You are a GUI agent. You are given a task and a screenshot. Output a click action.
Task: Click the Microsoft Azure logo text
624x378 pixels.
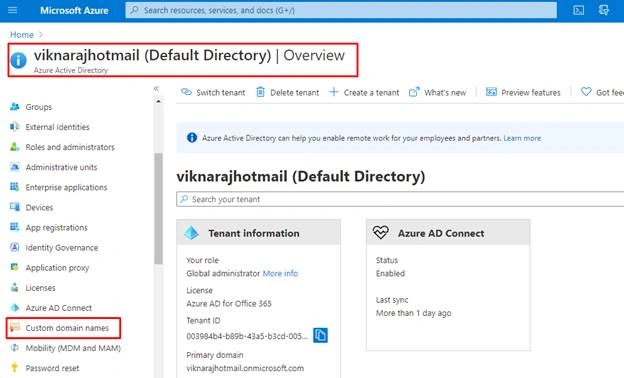click(74, 10)
